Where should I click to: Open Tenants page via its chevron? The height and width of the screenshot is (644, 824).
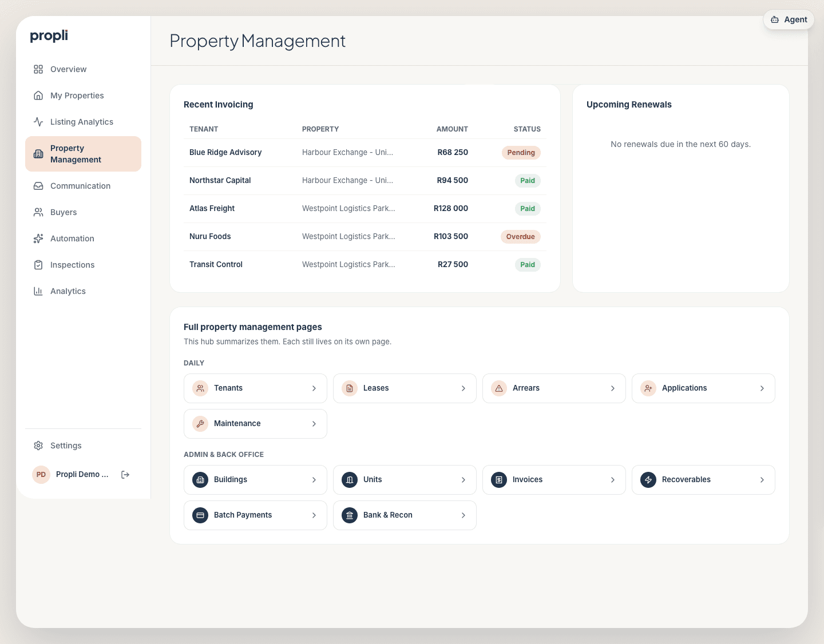314,388
